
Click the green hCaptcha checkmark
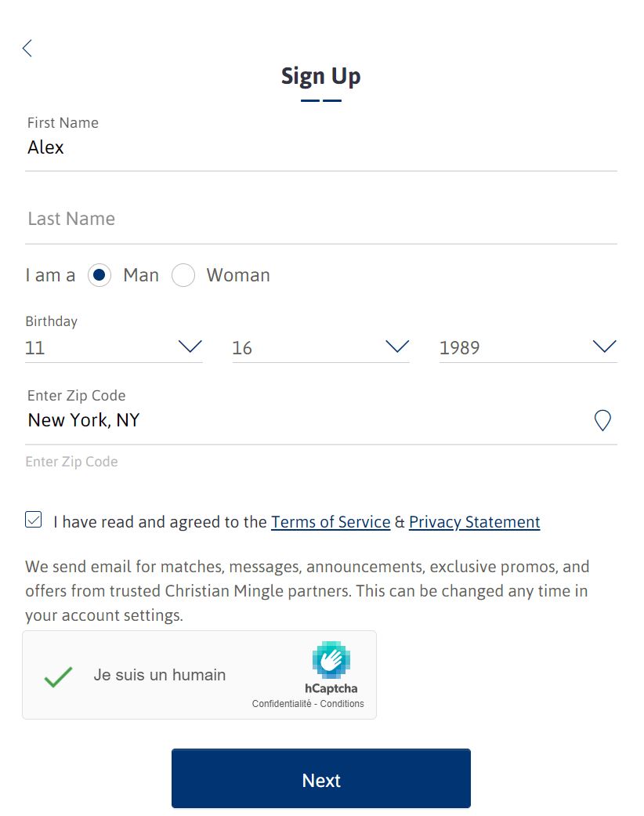(58, 676)
